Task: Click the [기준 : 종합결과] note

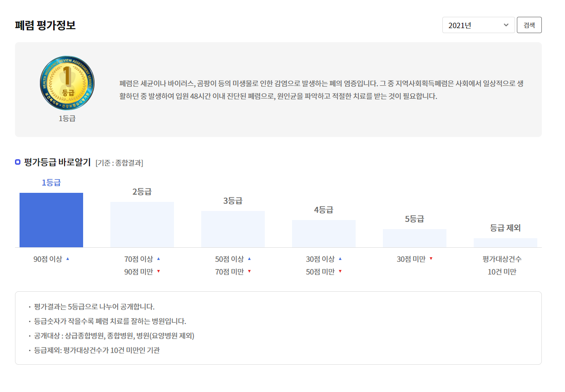Action: pyautogui.click(x=119, y=162)
